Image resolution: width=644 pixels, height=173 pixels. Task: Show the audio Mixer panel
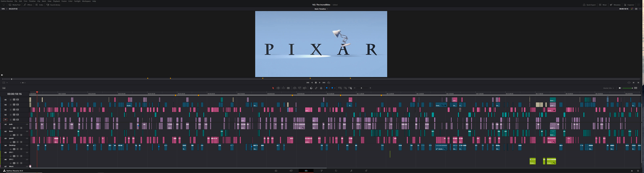click(x=603, y=5)
